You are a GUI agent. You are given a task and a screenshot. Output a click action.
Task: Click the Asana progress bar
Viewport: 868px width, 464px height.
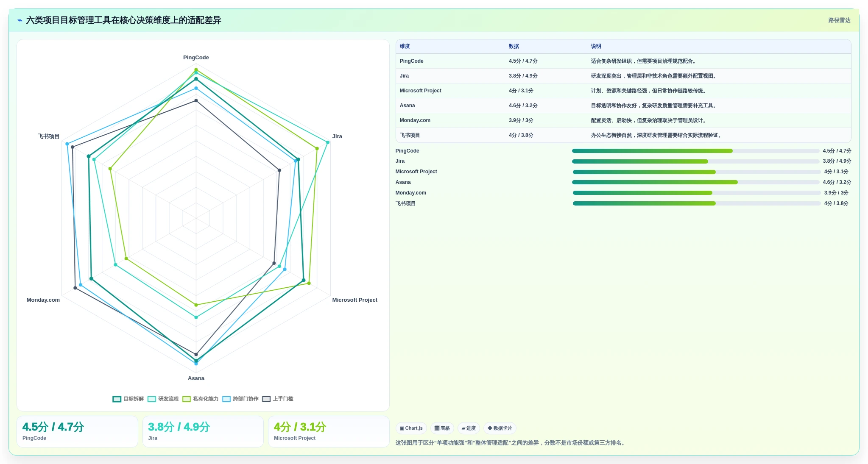[x=695, y=182]
